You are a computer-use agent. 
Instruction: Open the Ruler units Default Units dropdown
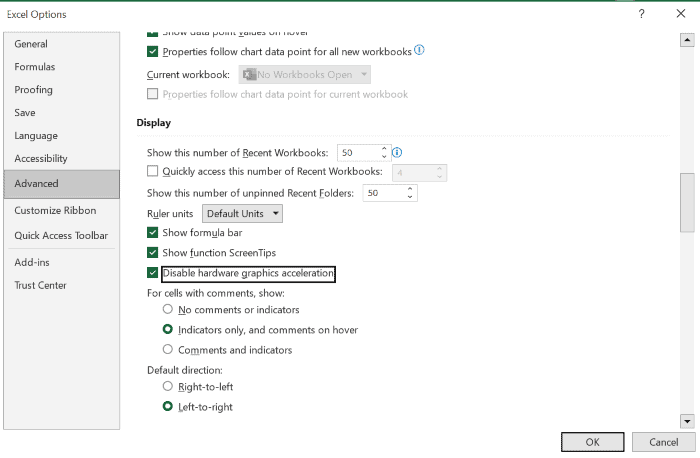pos(242,213)
